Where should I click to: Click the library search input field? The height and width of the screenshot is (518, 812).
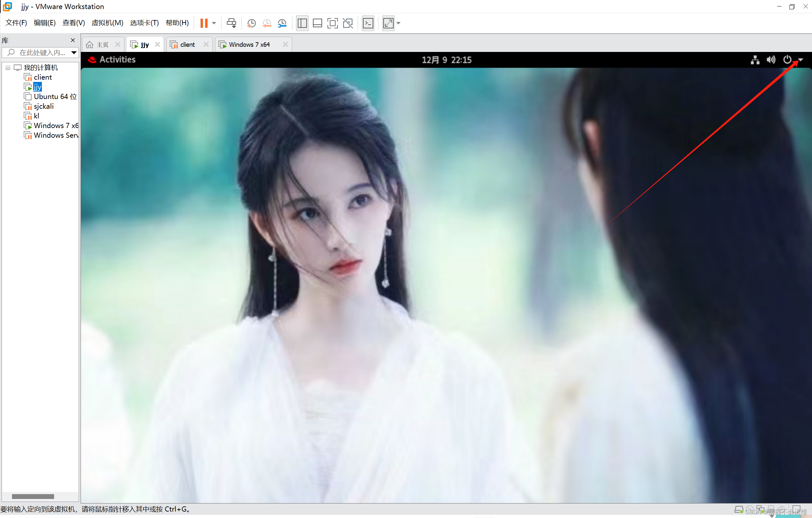42,52
